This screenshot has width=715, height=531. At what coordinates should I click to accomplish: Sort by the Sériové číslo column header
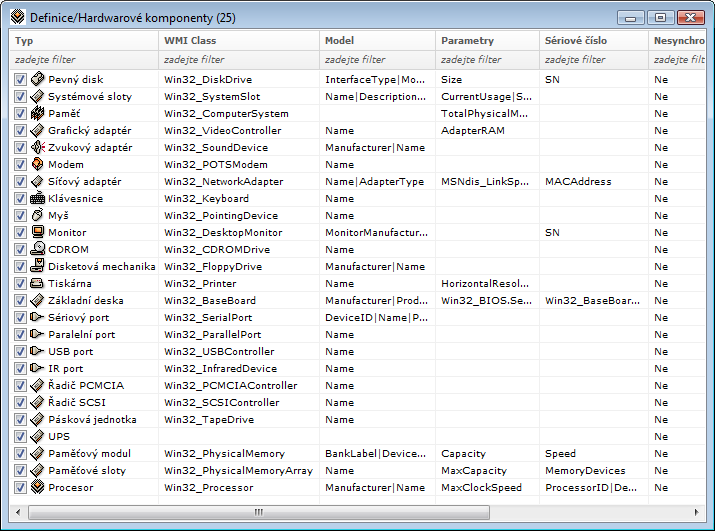coord(594,41)
